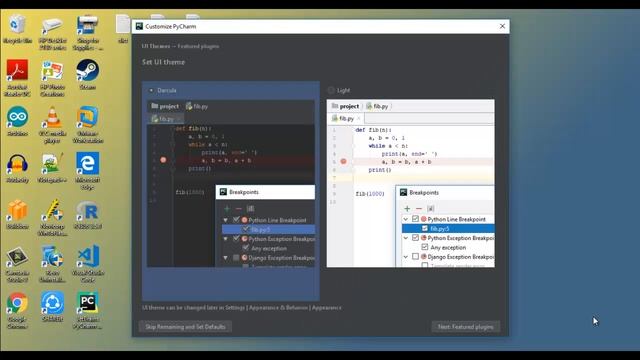The width and height of the screenshot is (640, 360).
Task: Select the R x64 desktop icon
Action: [x=87, y=214]
